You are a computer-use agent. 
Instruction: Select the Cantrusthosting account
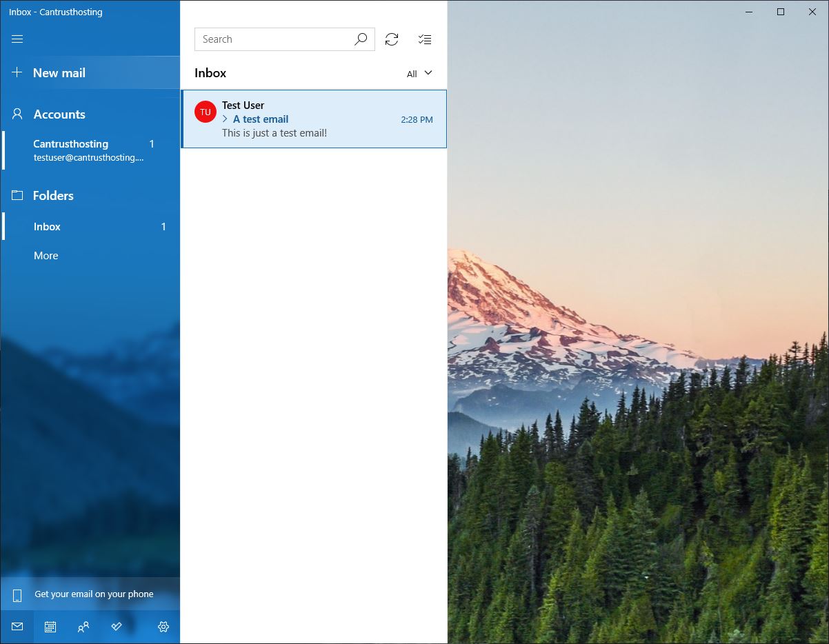coord(90,150)
